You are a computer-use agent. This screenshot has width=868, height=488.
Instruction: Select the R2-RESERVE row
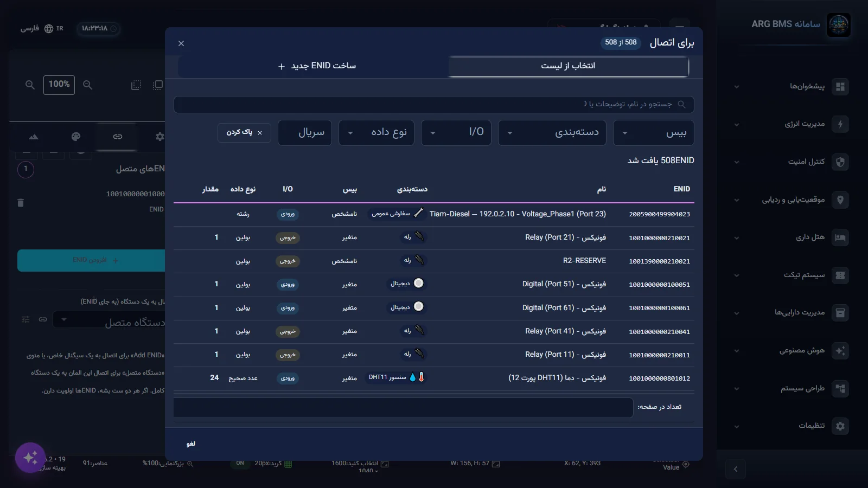pos(433,261)
